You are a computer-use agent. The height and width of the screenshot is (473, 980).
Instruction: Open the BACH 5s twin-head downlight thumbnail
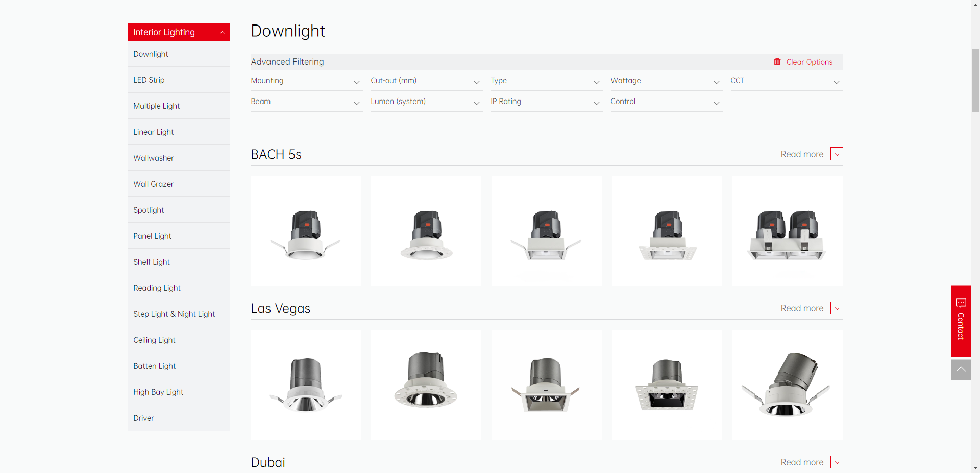click(x=787, y=231)
